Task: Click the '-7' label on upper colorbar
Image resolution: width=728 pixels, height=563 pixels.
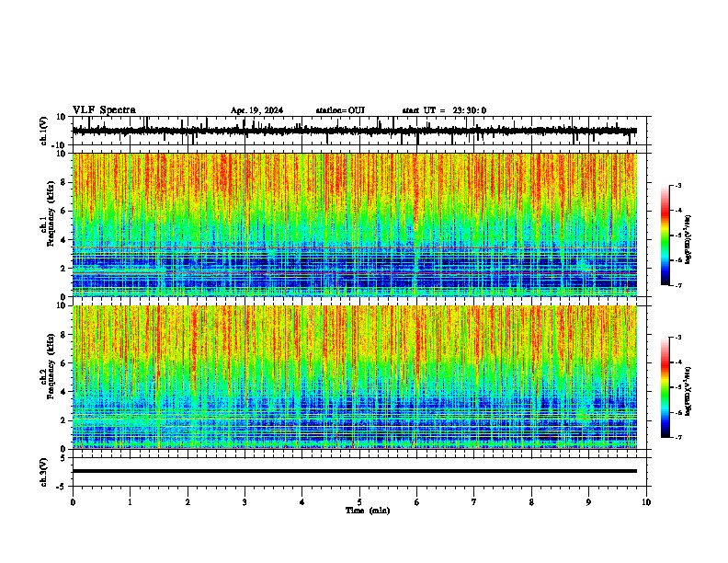Action: click(x=677, y=285)
